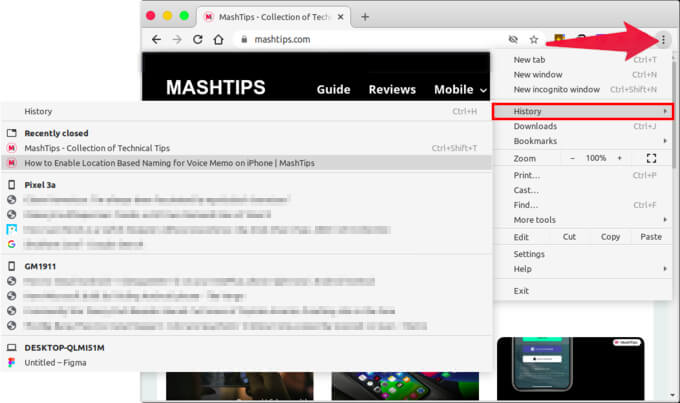Open a new tab with plus button

tap(365, 17)
